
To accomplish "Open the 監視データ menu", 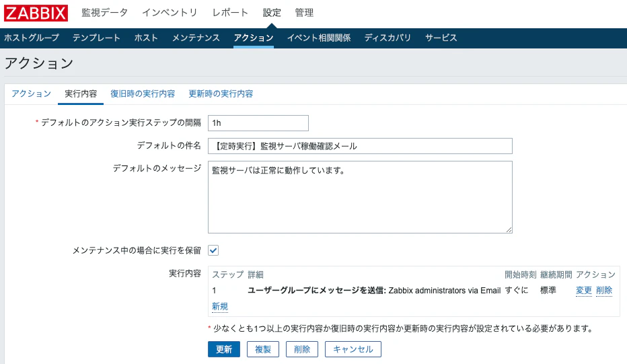I will click(x=104, y=13).
